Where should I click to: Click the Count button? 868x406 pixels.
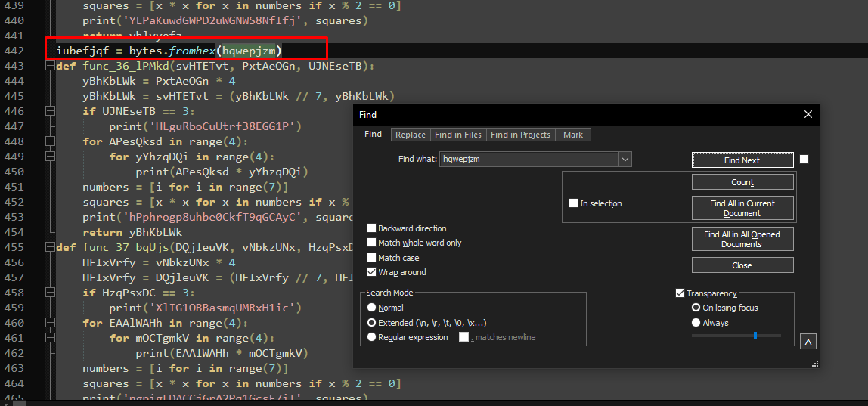[742, 182]
